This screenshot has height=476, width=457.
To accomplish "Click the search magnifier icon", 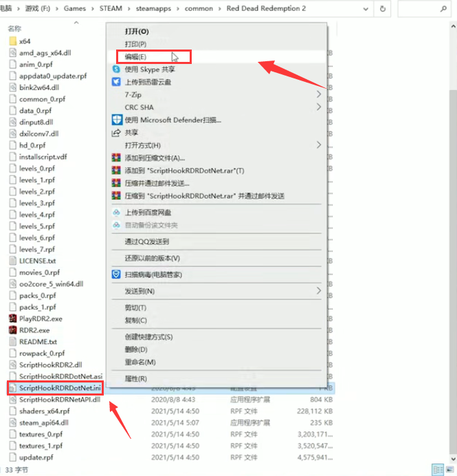I will tap(443, 9).
